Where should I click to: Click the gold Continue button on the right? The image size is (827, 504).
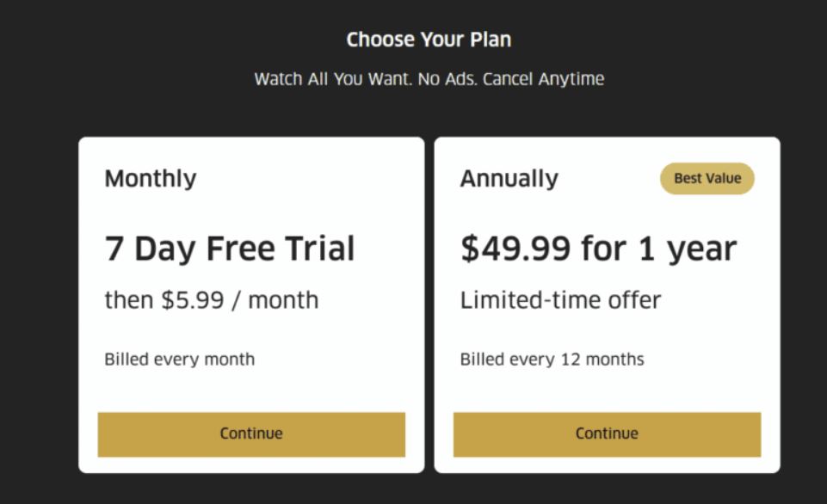pyautogui.click(x=607, y=434)
